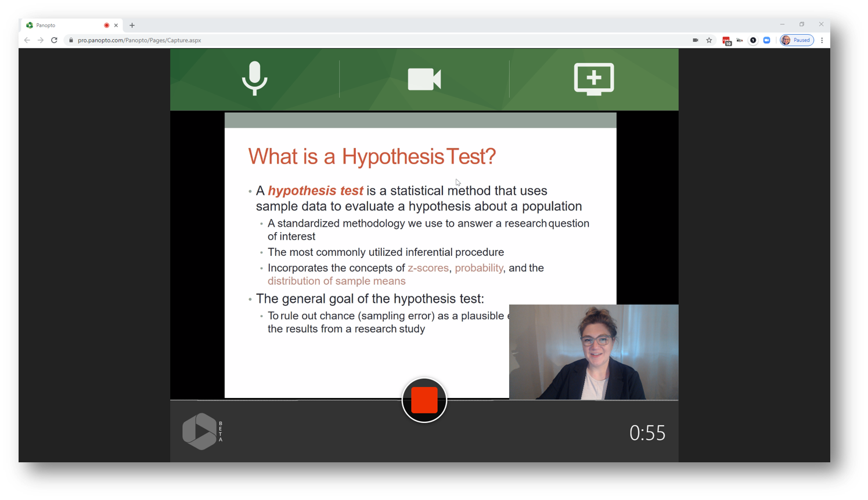Open the video camera source settings
Image resolution: width=868 pixels, height=500 pixels.
pos(424,79)
